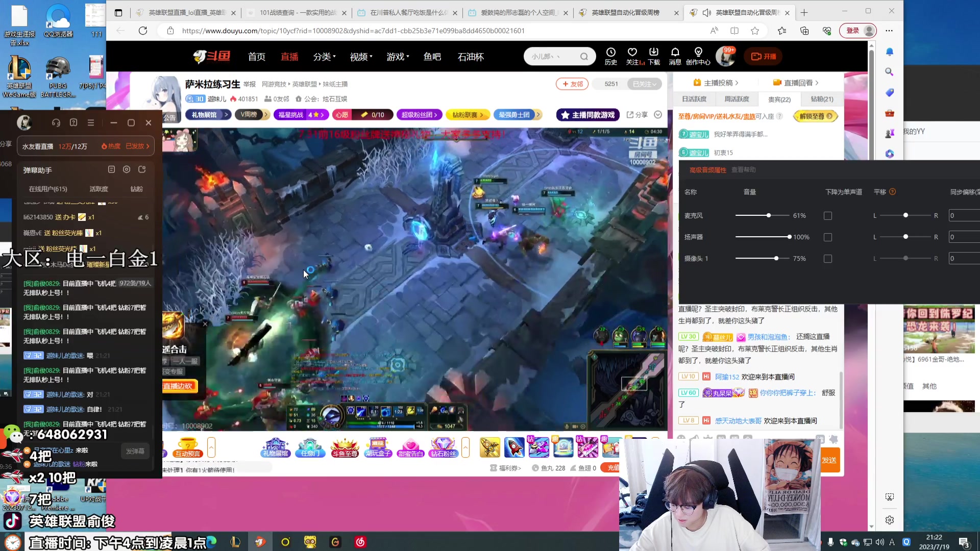Click 主播同款游戏 button

(x=588, y=115)
